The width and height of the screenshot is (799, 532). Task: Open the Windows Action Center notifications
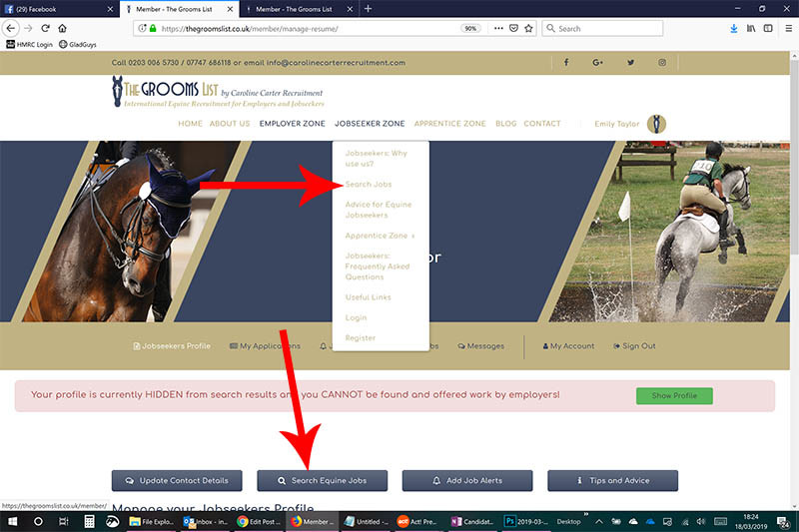(x=783, y=521)
